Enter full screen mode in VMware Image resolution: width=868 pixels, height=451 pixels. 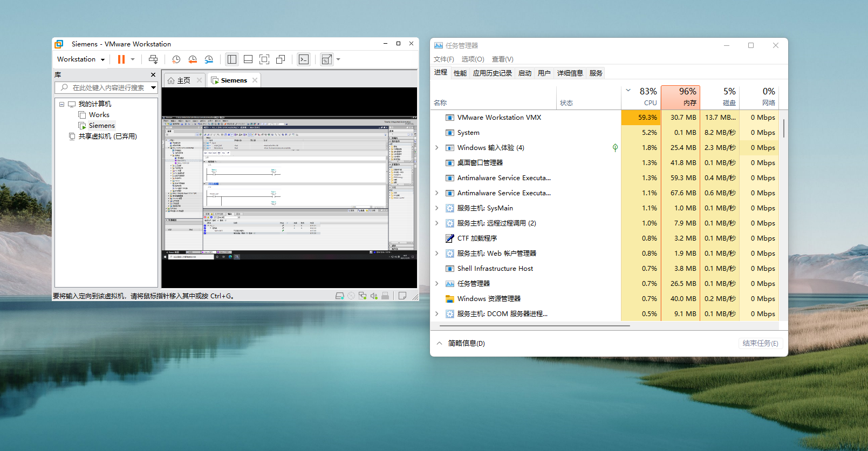click(x=264, y=59)
